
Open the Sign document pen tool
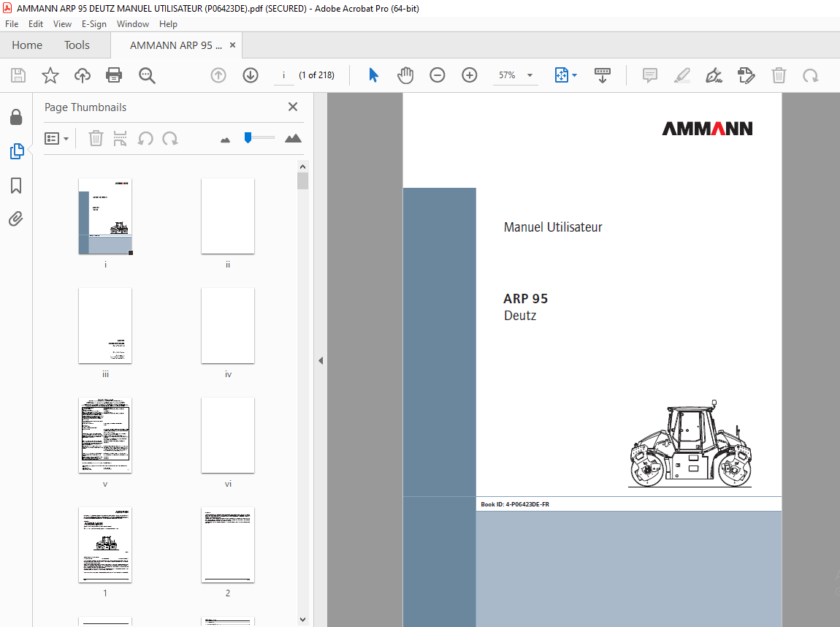(714, 75)
